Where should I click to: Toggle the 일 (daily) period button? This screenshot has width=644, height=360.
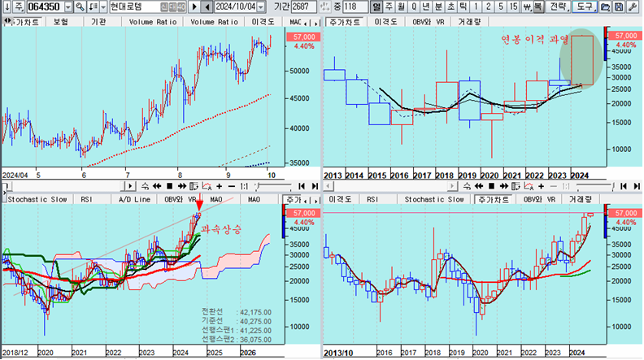[x=376, y=7]
